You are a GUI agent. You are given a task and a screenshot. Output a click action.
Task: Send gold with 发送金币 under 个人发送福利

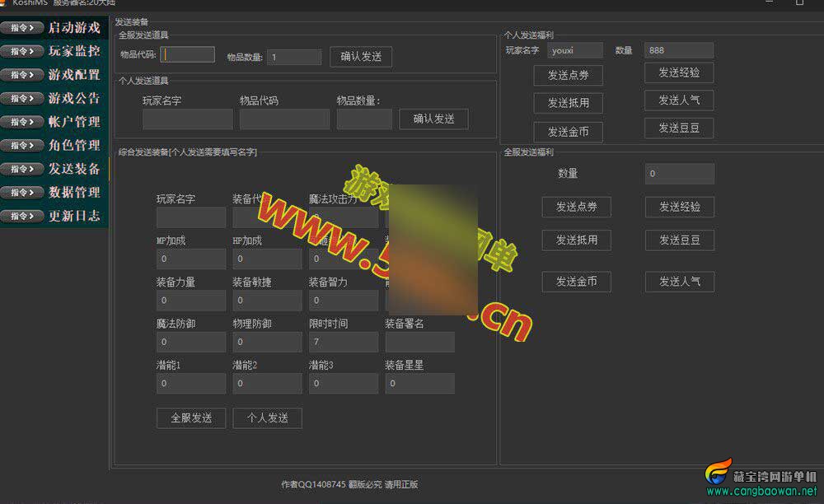569,132
